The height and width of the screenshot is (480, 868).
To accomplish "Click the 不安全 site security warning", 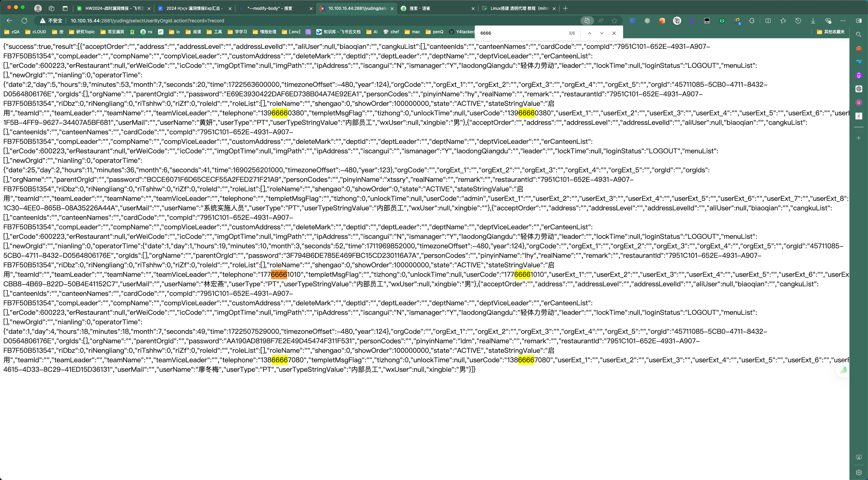I will pos(51,21).
